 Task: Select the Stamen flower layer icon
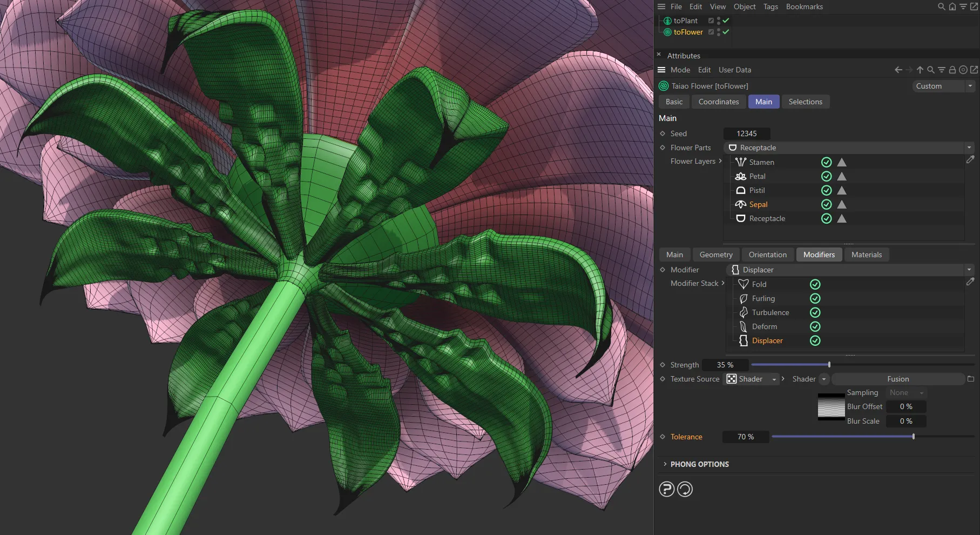pos(740,162)
